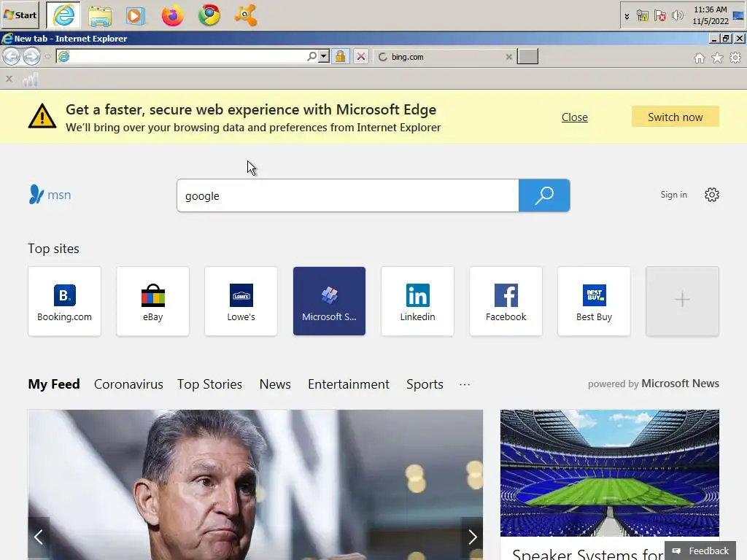The width and height of the screenshot is (747, 560).
Task: Open the stadium Speaker Systems article thumbnail
Action: (610, 472)
